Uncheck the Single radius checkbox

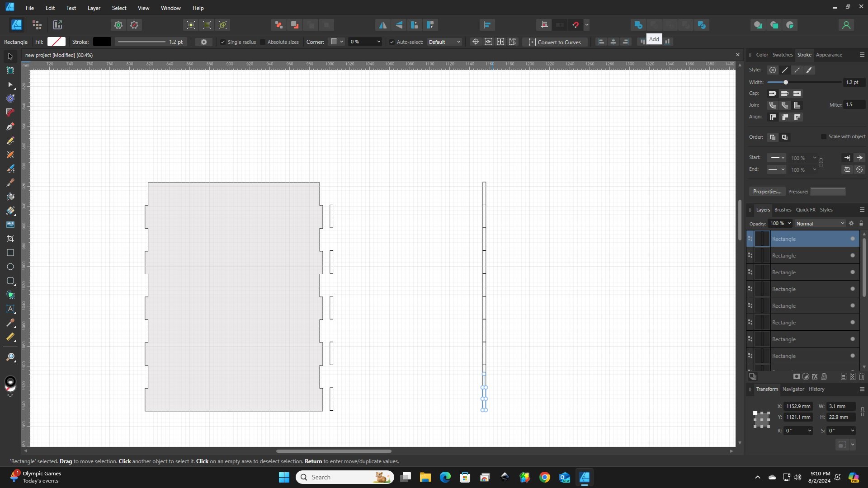[222, 42]
